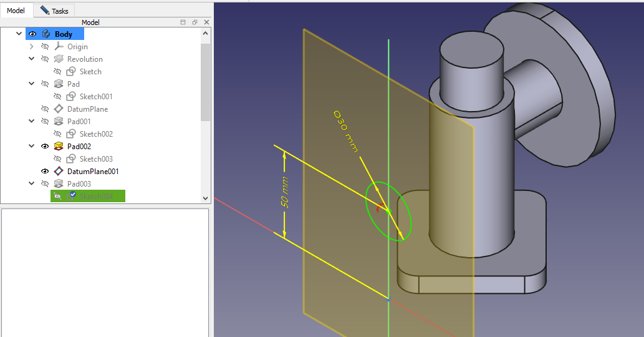Hide the Body using its eye icon

(x=32, y=34)
